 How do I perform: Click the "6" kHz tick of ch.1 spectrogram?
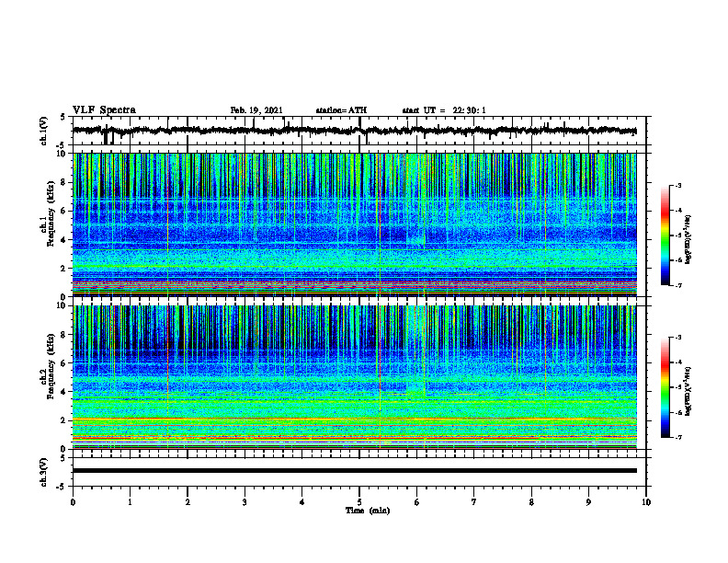(x=64, y=211)
